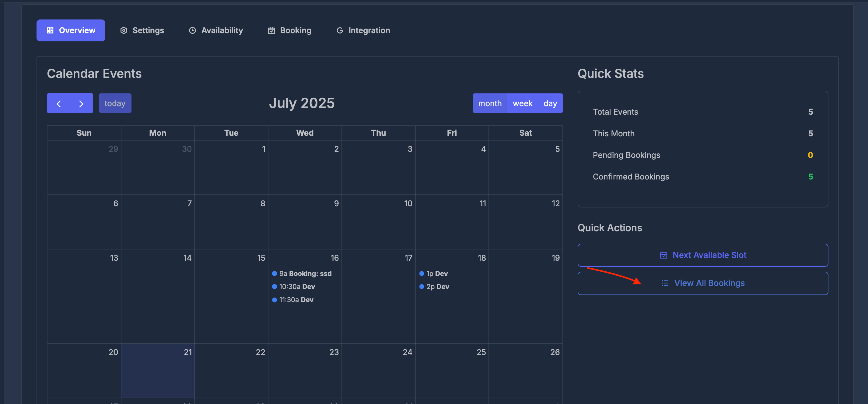Open the Overview tab
Screen dimensions: 868x404
pyautogui.click(x=71, y=30)
